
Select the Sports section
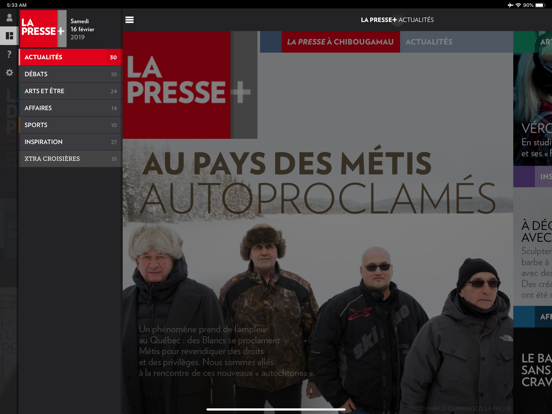70,125
